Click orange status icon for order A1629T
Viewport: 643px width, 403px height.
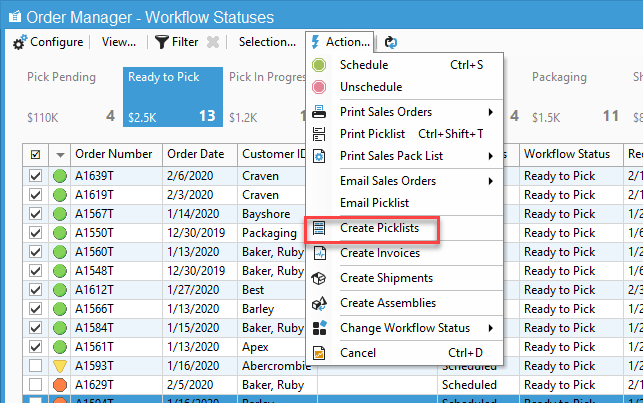[x=60, y=385]
